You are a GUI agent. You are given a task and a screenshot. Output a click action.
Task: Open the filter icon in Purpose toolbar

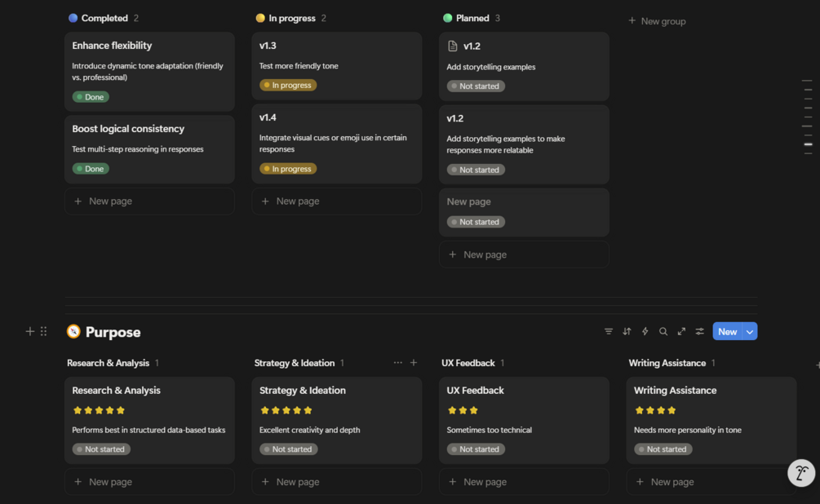609,331
